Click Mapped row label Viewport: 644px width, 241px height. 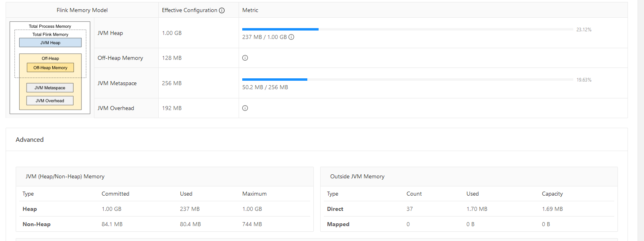[x=338, y=224]
